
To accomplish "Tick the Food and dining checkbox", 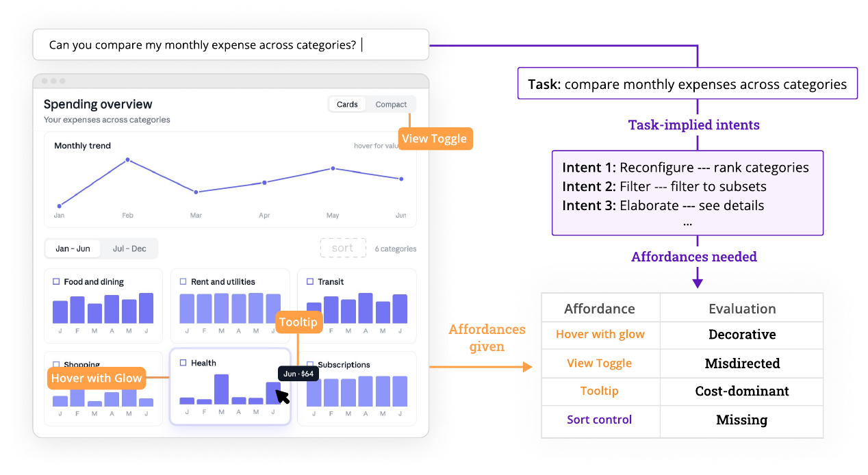I will [56, 281].
